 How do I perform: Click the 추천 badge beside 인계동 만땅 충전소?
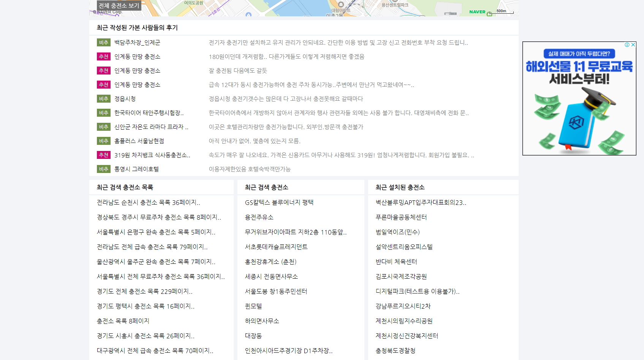click(x=103, y=57)
